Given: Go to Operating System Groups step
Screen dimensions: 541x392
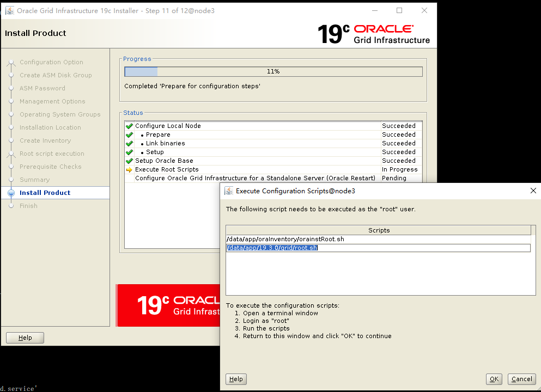Looking at the screenshot, I should [x=60, y=114].
